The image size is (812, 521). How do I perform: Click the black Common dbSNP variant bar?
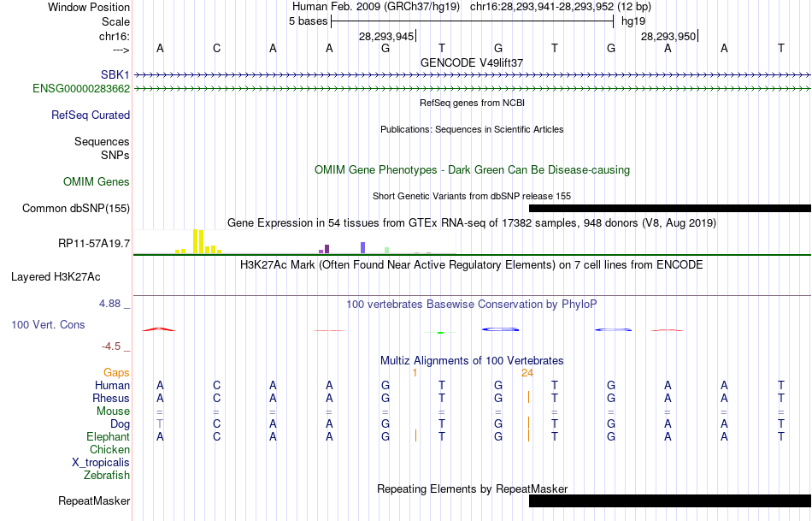point(670,209)
